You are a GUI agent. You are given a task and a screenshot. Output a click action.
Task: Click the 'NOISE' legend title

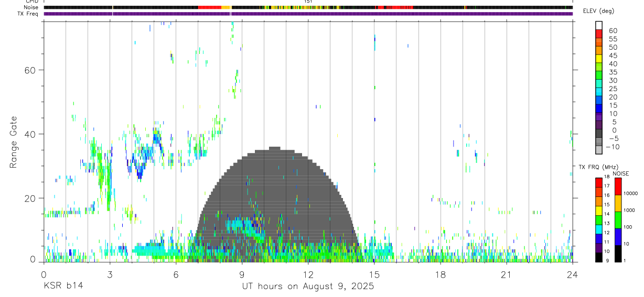[620, 173]
